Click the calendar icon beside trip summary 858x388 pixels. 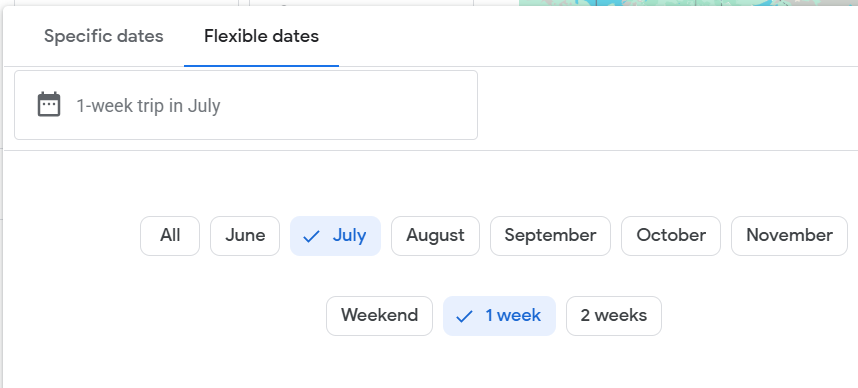pyautogui.click(x=49, y=104)
